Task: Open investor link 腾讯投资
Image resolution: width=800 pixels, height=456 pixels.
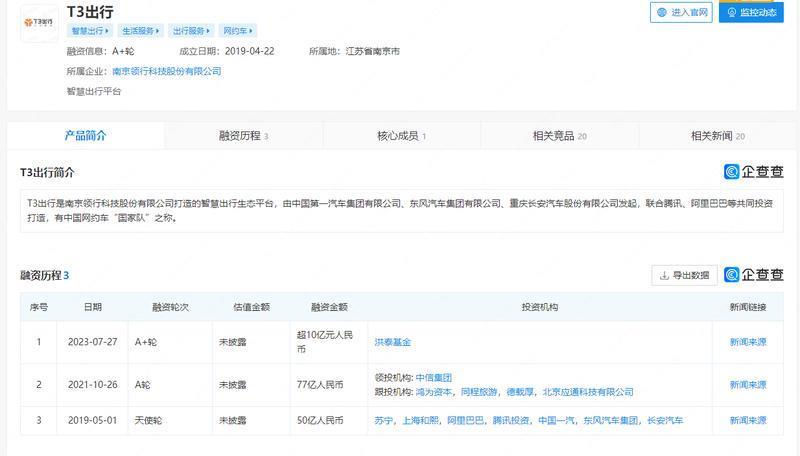Action: pos(511,420)
